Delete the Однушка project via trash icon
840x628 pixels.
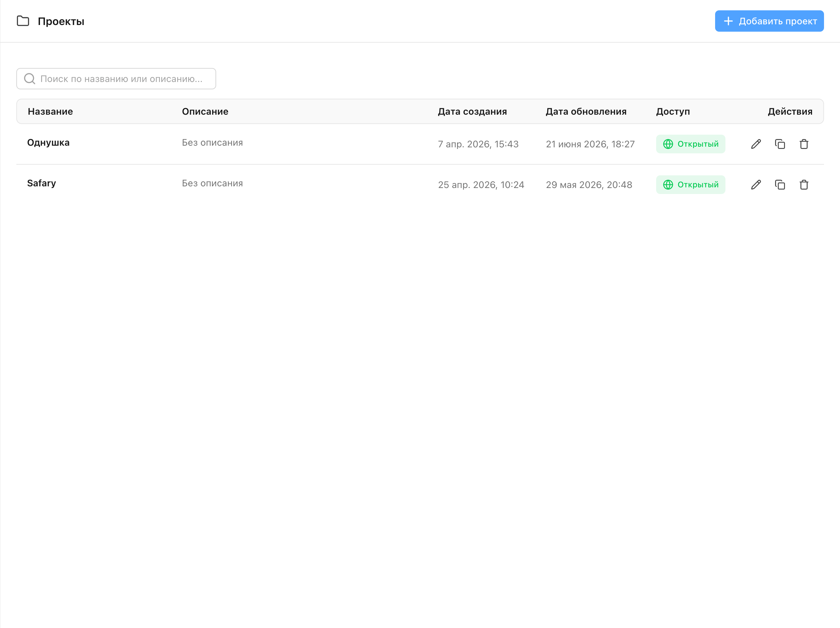(804, 144)
